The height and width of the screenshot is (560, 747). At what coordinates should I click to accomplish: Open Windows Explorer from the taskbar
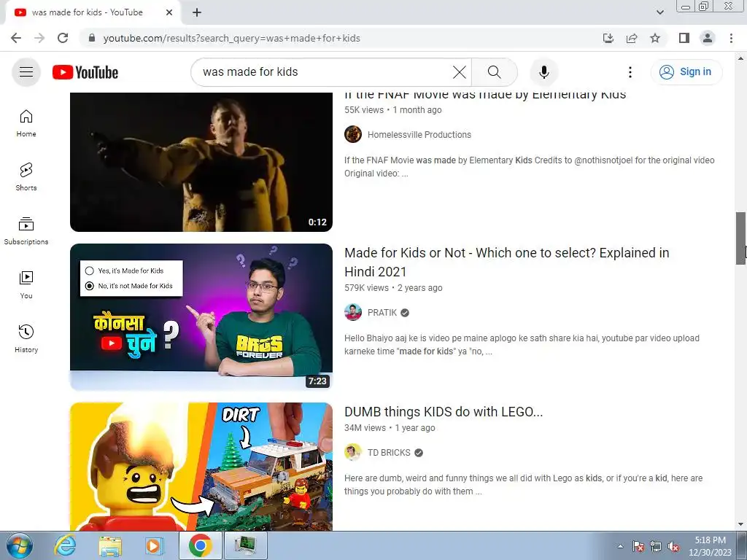(x=109, y=545)
